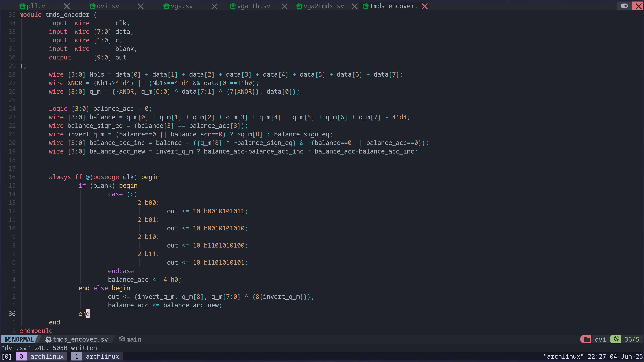Close the vga.sv buffer

(214, 6)
